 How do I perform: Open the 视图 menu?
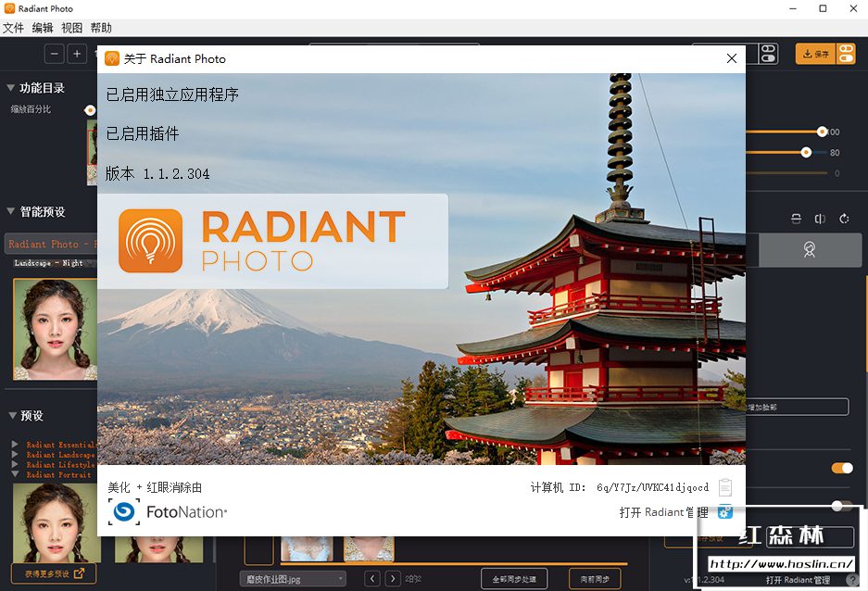click(x=72, y=28)
